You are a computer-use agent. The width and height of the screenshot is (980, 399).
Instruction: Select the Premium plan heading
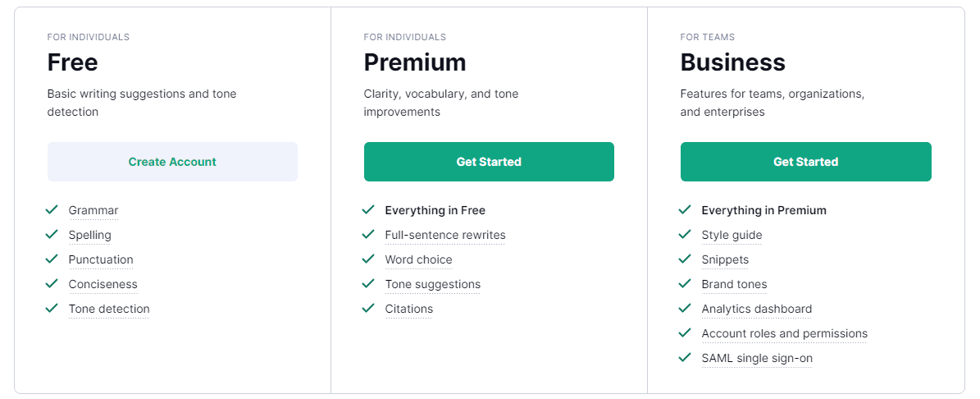(x=415, y=62)
